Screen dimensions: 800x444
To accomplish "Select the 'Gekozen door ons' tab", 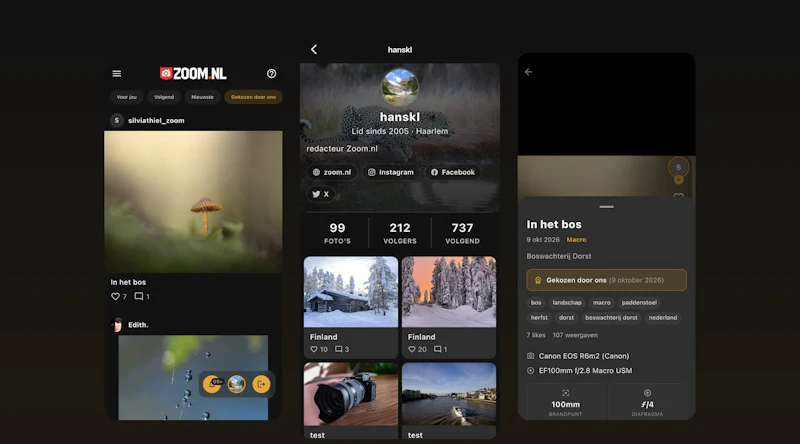I will pos(253,97).
